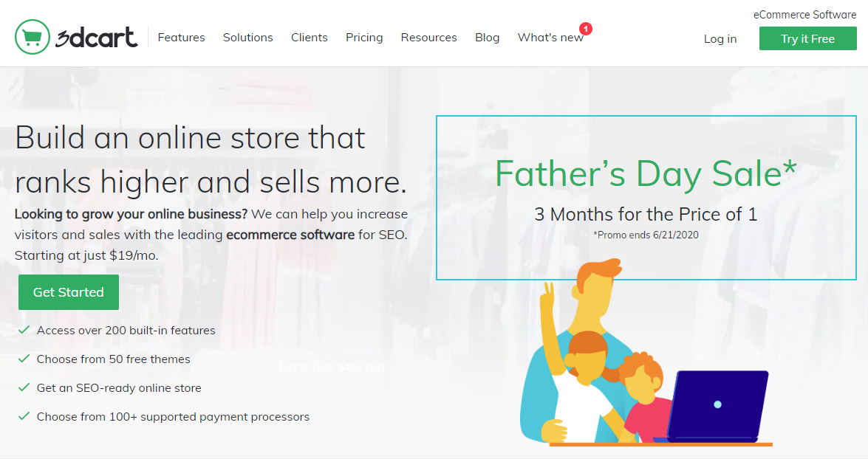Viewport: 868px width, 459px height.
Task: Click the Log in link
Action: click(x=720, y=38)
